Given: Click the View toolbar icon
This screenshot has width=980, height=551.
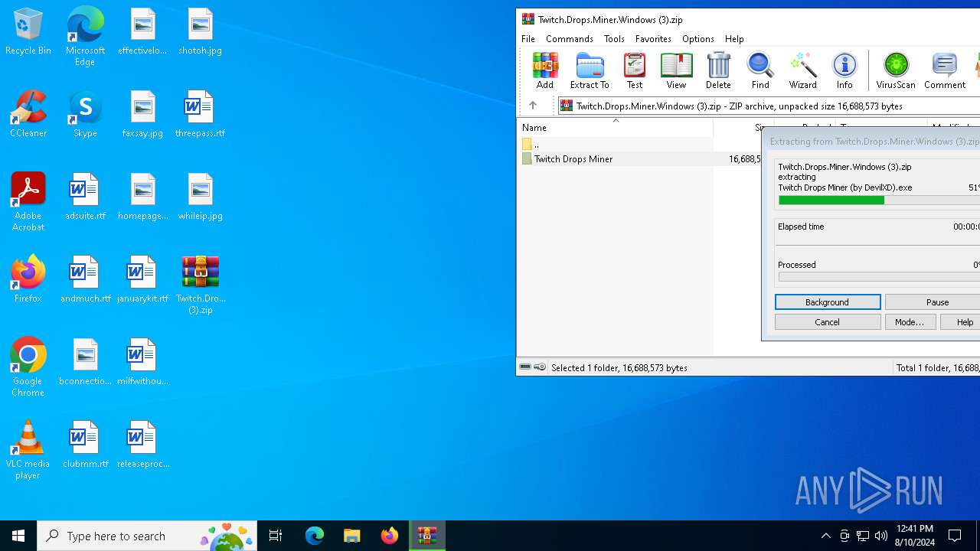Looking at the screenshot, I should pyautogui.click(x=676, y=70).
